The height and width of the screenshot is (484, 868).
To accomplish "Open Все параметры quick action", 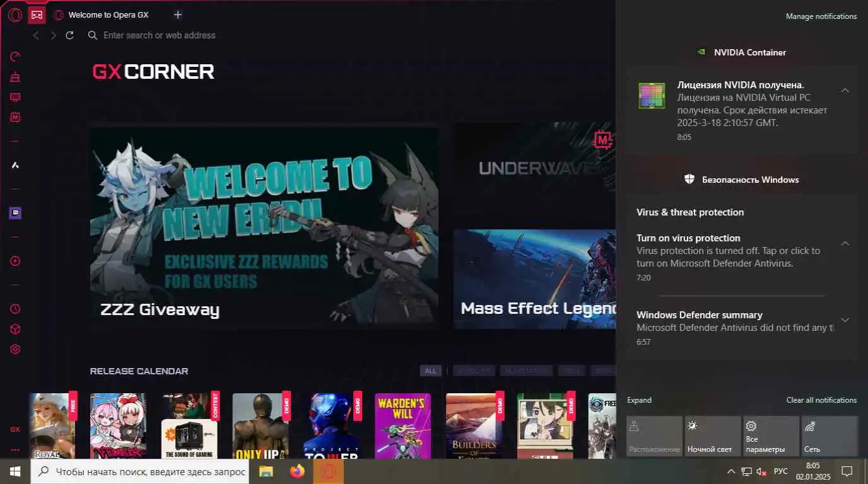I will pyautogui.click(x=771, y=436).
